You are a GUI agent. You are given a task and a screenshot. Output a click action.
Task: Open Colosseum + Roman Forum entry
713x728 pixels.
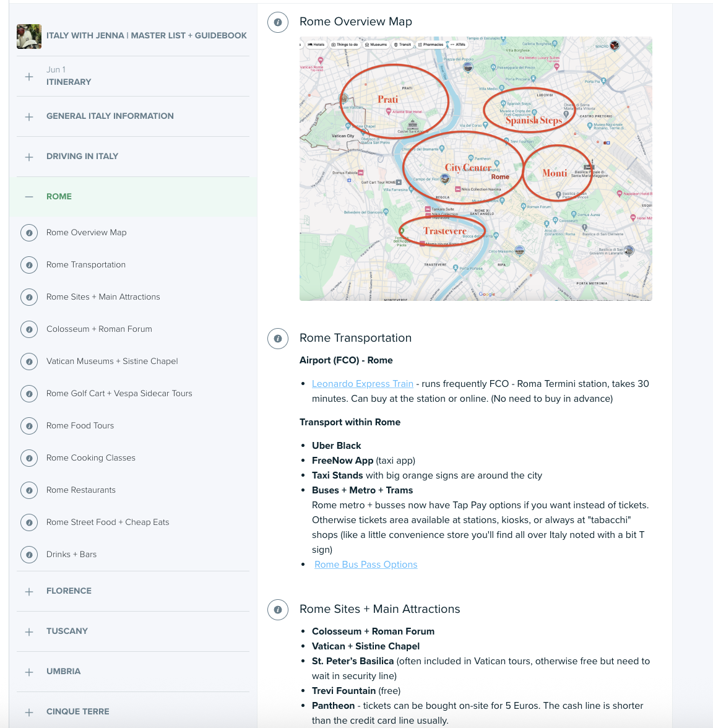99,329
